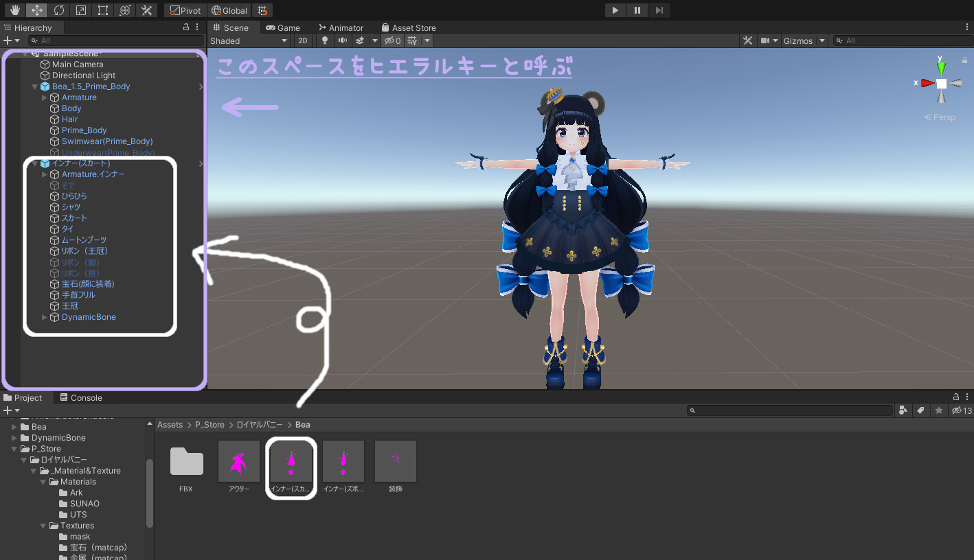Screen dimensions: 974x560
Task: Click the Step frame button
Action: [659, 10]
